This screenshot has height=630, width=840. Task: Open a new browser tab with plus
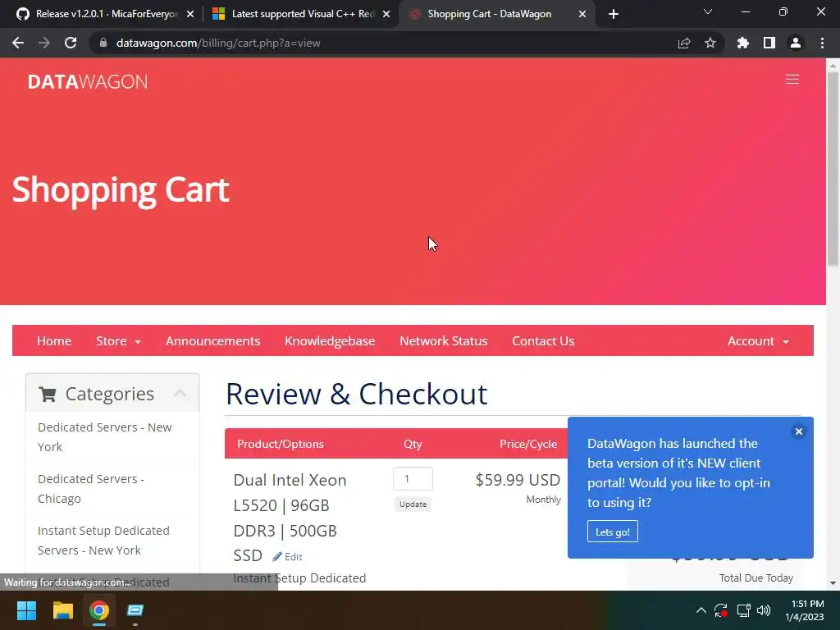[614, 14]
